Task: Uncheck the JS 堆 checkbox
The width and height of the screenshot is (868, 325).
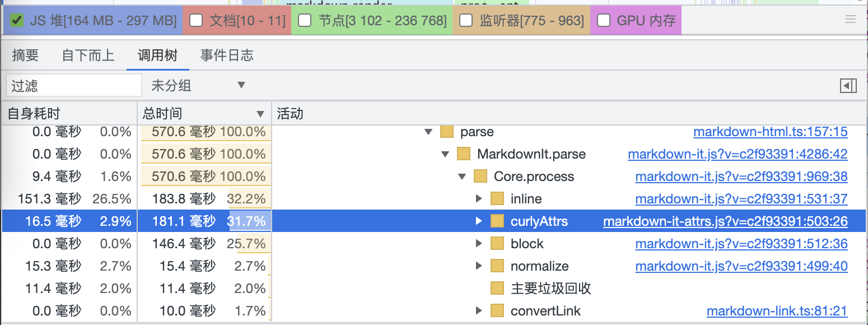Action: click(17, 21)
